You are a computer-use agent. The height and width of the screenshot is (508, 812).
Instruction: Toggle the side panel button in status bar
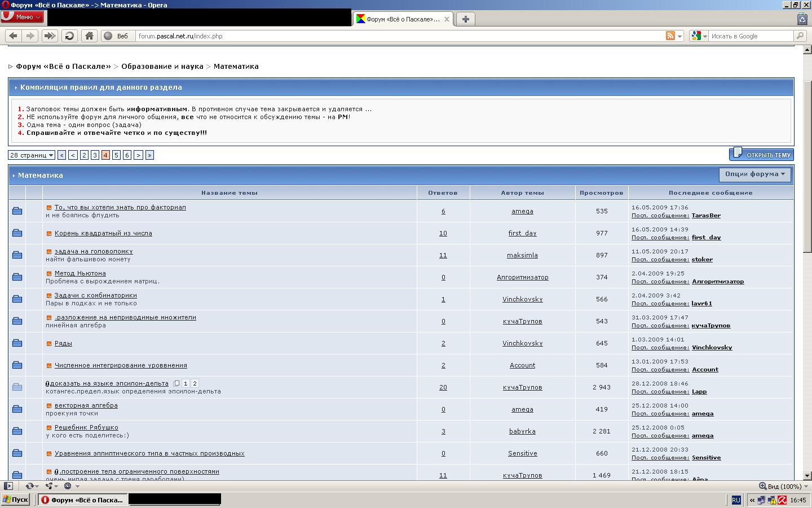point(8,486)
